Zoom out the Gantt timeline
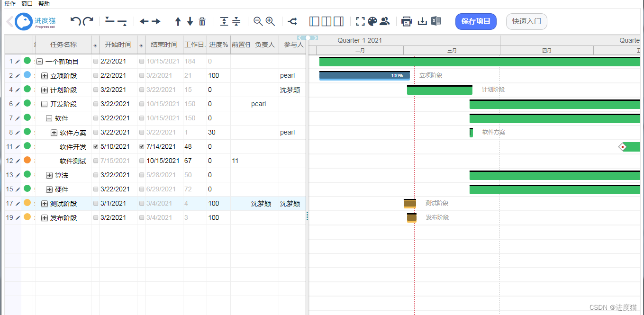Image resolution: width=644 pixels, height=315 pixels. 258,21
